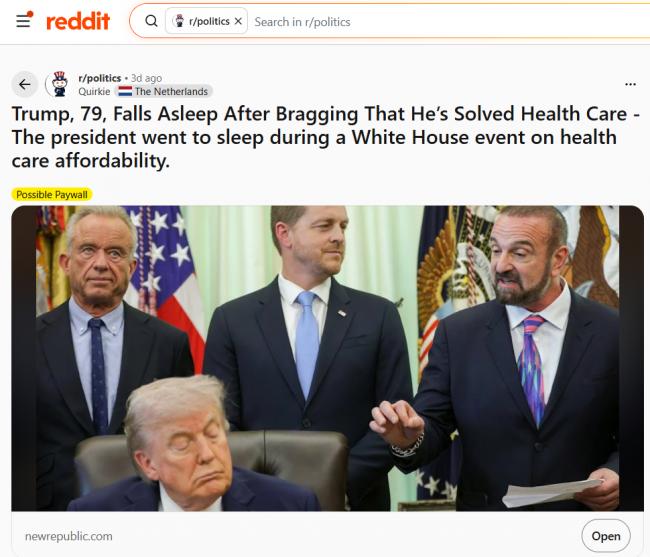Viewport: 650px width, 557px height.
Task: Click the Possible Paywall flair tag
Action: point(52,194)
